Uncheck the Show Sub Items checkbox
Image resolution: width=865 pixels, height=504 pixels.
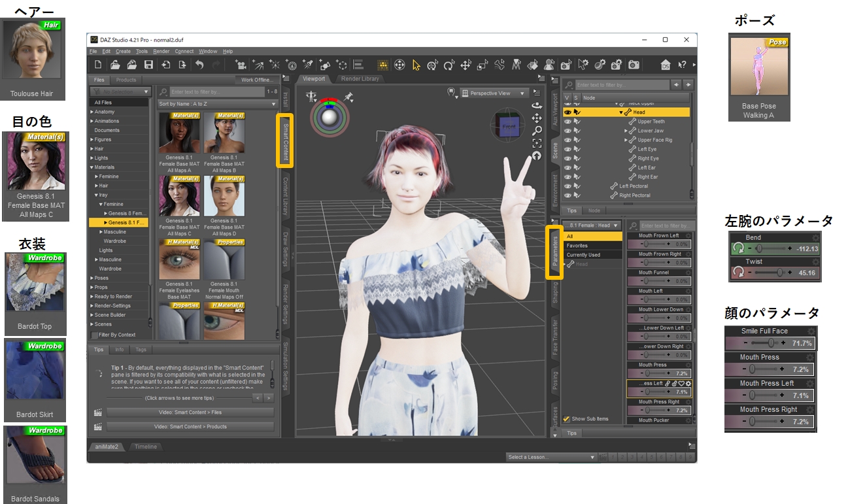566,419
